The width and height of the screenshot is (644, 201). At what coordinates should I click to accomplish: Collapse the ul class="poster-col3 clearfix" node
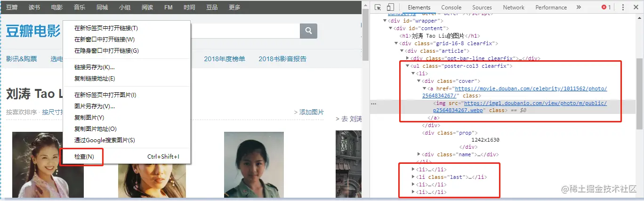408,66
